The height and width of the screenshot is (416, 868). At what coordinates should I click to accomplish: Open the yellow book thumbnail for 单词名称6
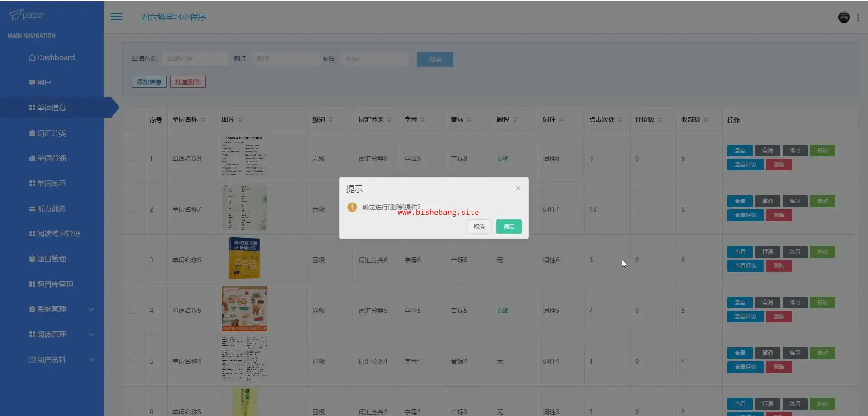[245, 258]
